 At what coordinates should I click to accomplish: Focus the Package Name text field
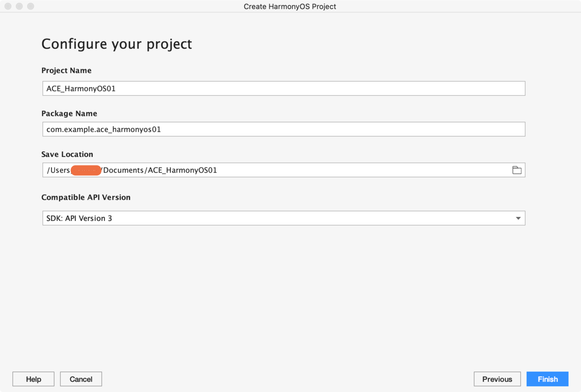tap(283, 129)
